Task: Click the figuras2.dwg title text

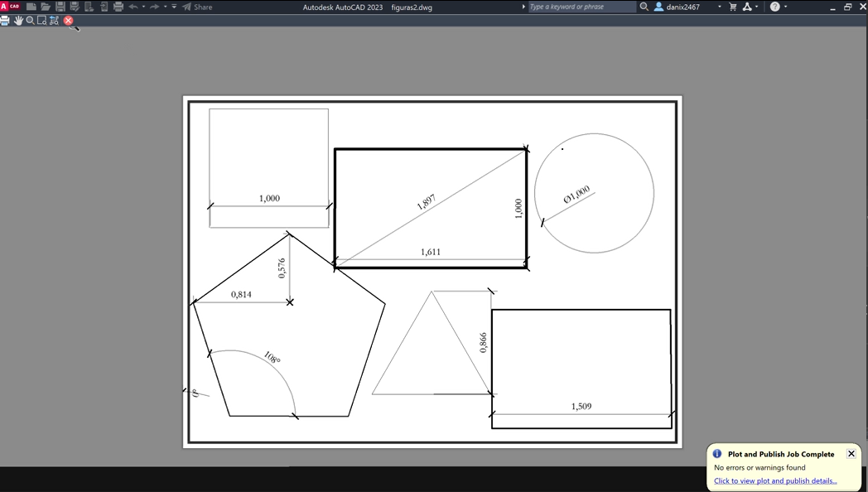Action: (x=412, y=7)
